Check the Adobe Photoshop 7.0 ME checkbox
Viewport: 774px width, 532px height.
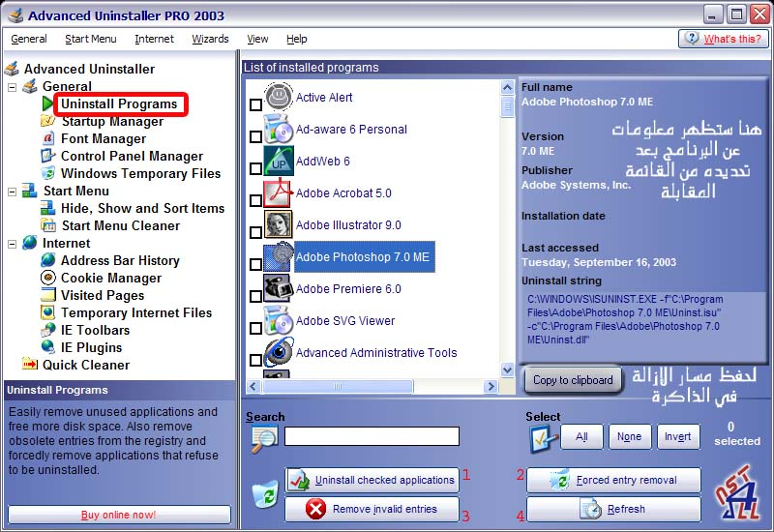255,264
